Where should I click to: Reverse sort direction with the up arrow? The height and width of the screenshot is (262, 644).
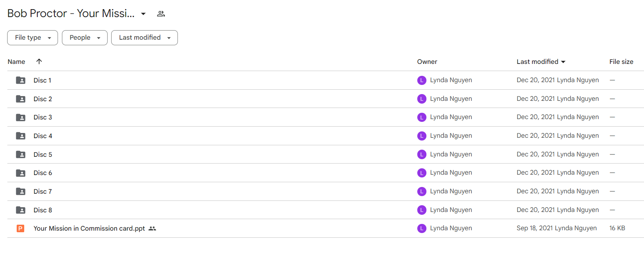[x=39, y=62]
